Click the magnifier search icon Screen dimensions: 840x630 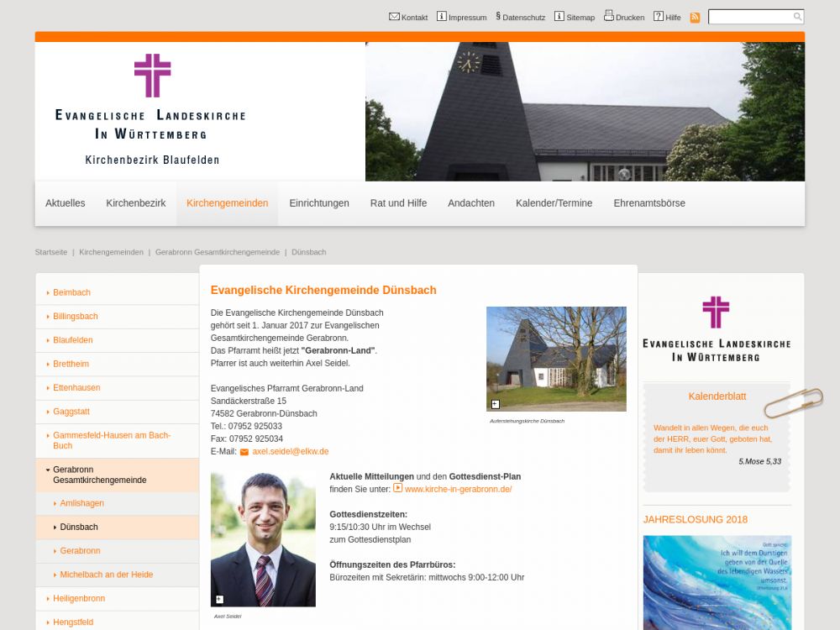point(797,17)
